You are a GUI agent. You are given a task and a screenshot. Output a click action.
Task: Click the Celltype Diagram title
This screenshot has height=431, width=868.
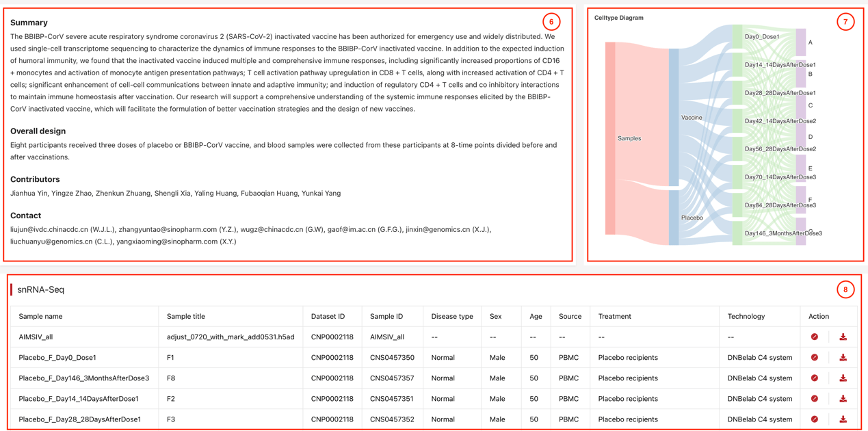coord(619,18)
